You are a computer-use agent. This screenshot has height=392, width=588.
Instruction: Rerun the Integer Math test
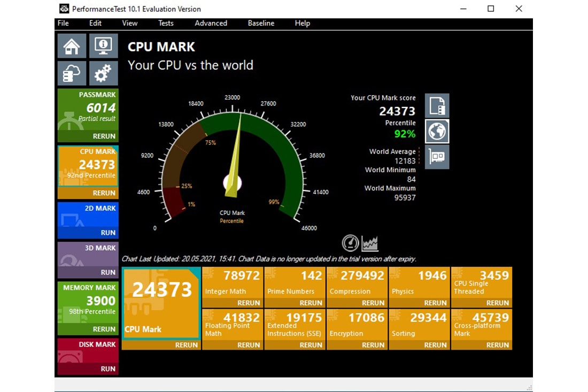(x=249, y=303)
